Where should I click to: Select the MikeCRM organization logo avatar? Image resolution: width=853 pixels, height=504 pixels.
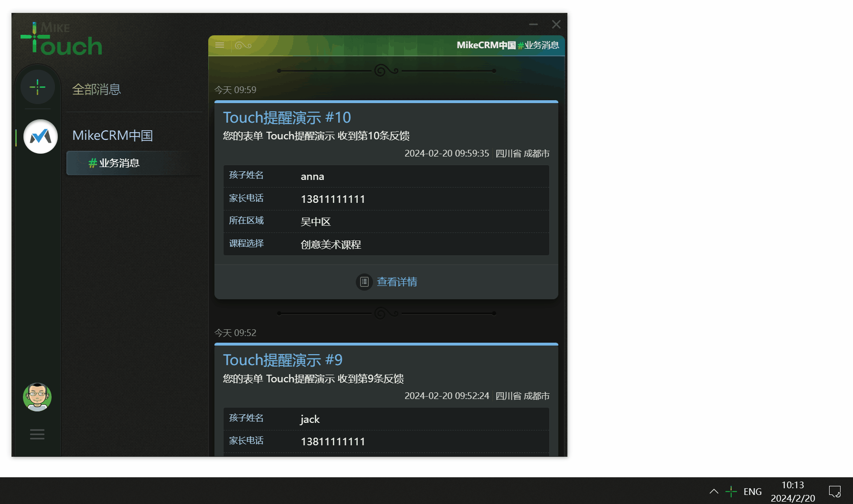[41, 136]
